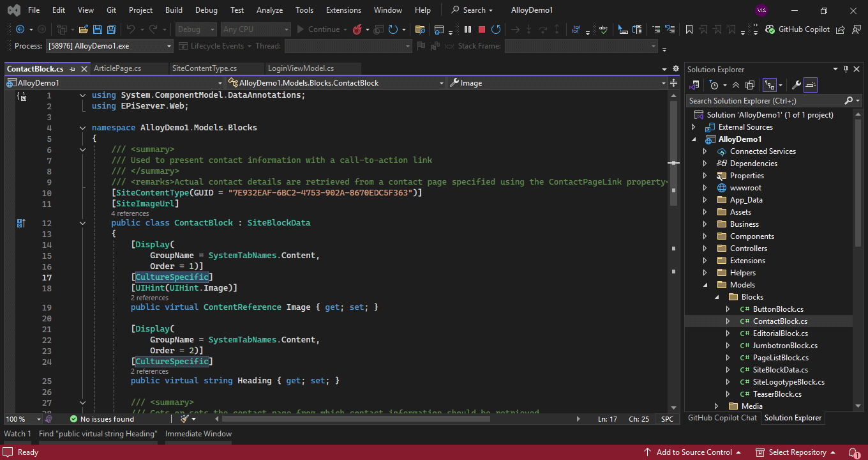This screenshot has width=868, height=460.
Task: Open the Debug menu
Action: (x=206, y=10)
